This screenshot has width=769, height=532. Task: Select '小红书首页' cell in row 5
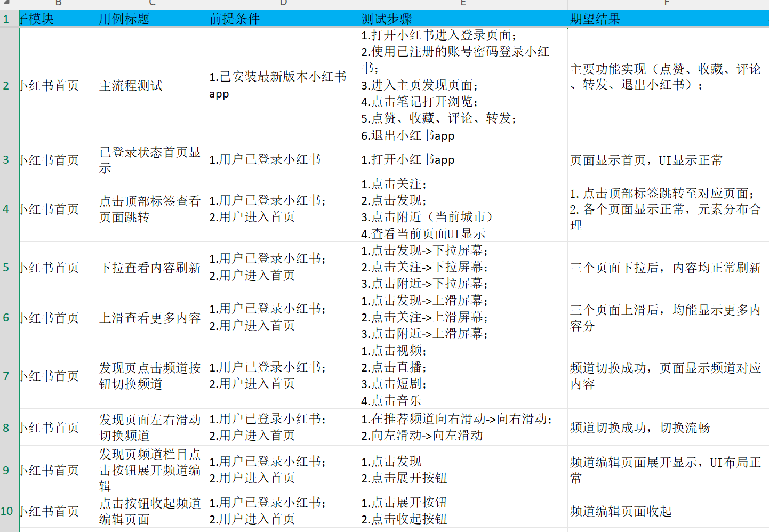(x=58, y=267)
